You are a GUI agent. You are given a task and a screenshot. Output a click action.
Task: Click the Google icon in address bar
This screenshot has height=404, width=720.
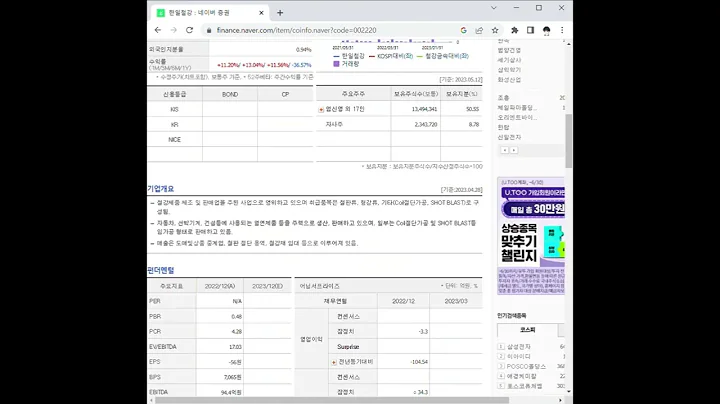[463, 30]
